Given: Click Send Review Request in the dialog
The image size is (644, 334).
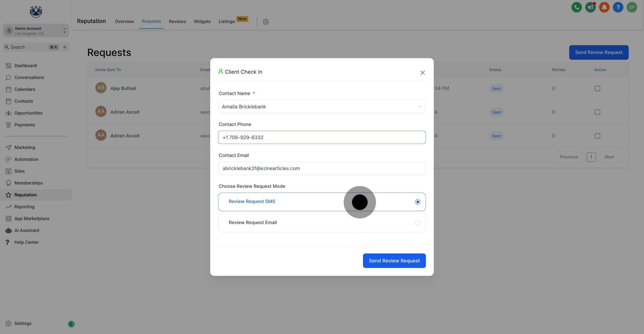Looking at the screenshot, I should coord(394,261).
